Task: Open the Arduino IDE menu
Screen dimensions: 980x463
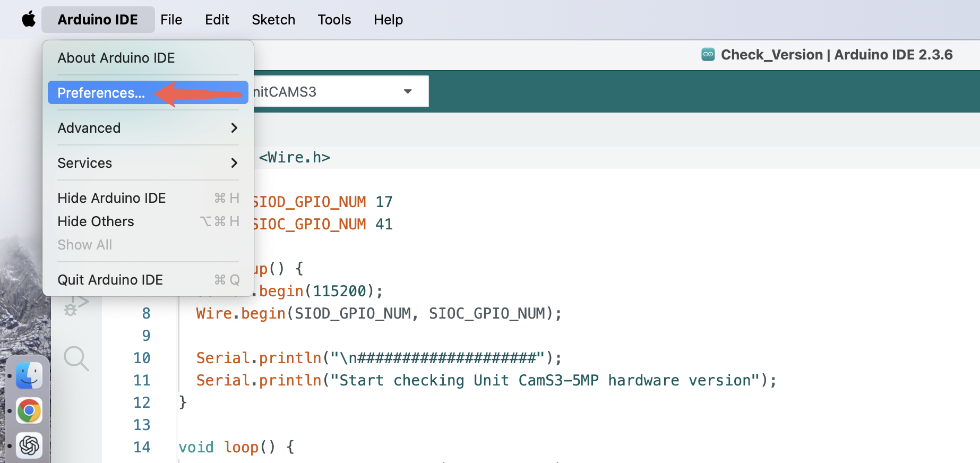Action: 98,20
